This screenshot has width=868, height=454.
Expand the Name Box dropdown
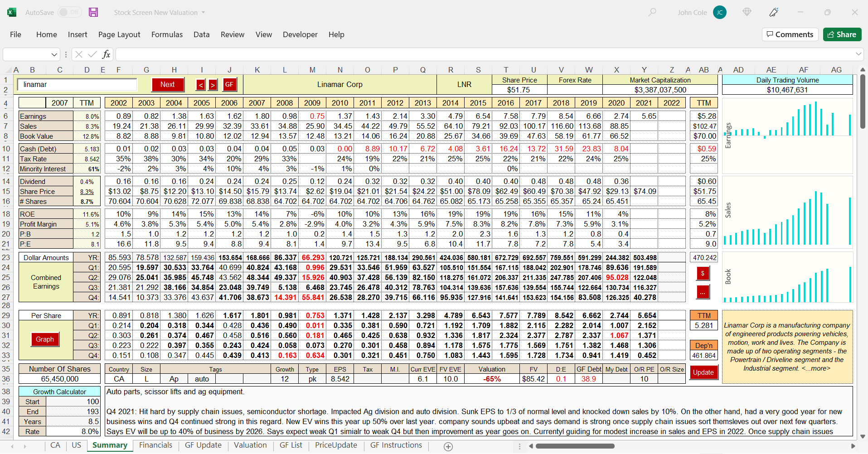54,54
